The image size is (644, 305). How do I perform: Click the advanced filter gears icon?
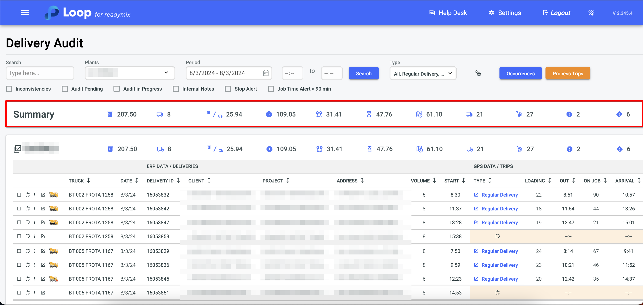478,74
